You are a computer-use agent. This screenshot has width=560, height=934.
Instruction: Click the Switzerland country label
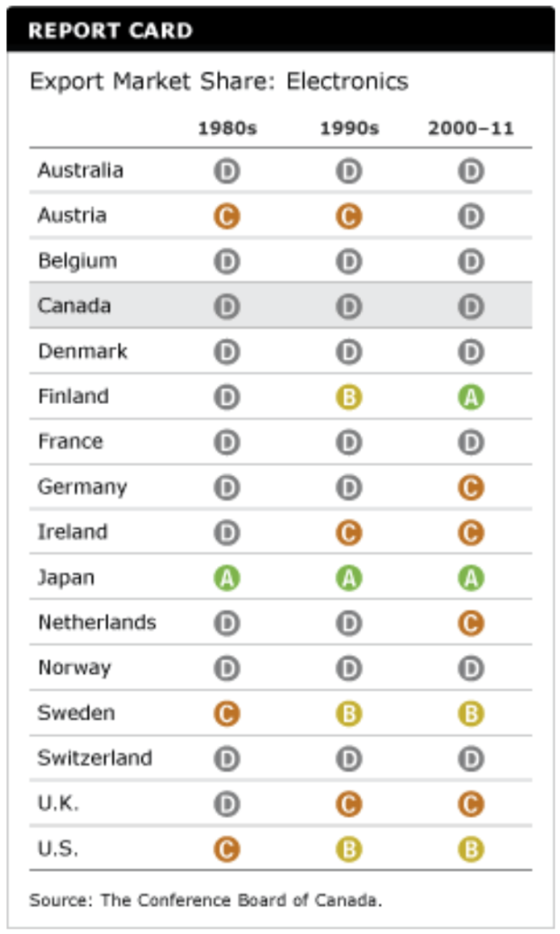coord(94,758)
